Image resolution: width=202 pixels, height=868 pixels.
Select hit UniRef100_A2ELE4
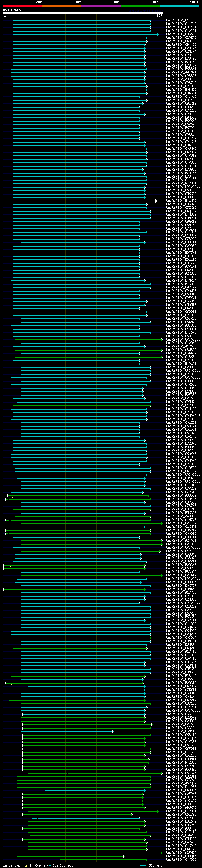click(x=181, y=523)
